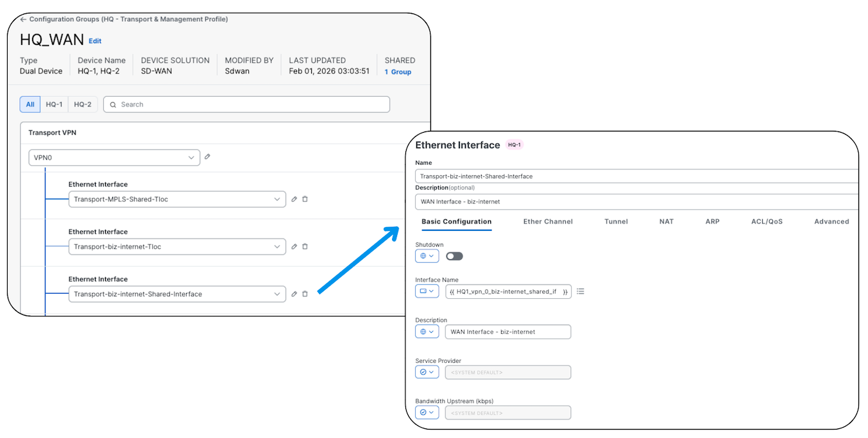Image resolution: width=868 pixels, height=438 pixels.
Task: Click edit pencil next to VPN0 dropdown
Action: tap(207, 157)
